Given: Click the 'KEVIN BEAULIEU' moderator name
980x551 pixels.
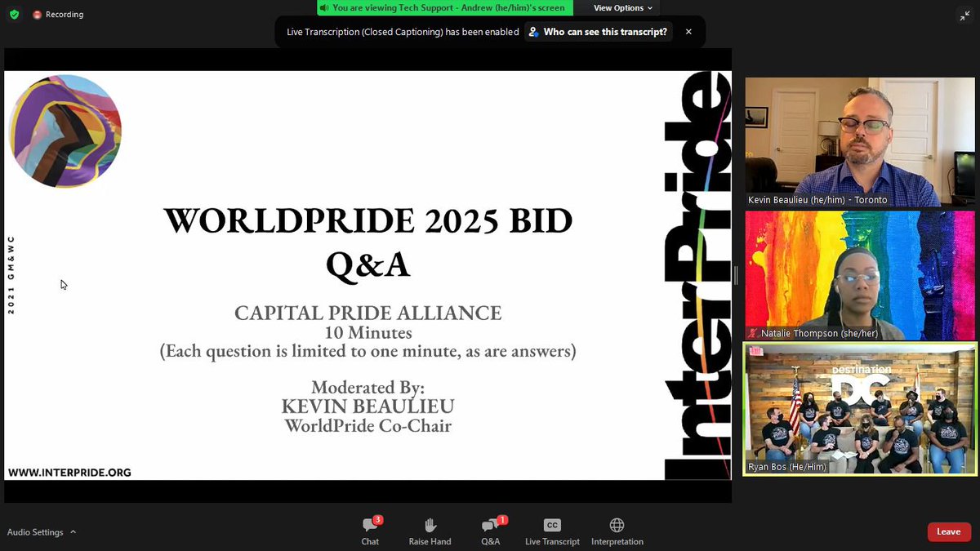Looking at the screenshot, I should [x=368, y=407].
